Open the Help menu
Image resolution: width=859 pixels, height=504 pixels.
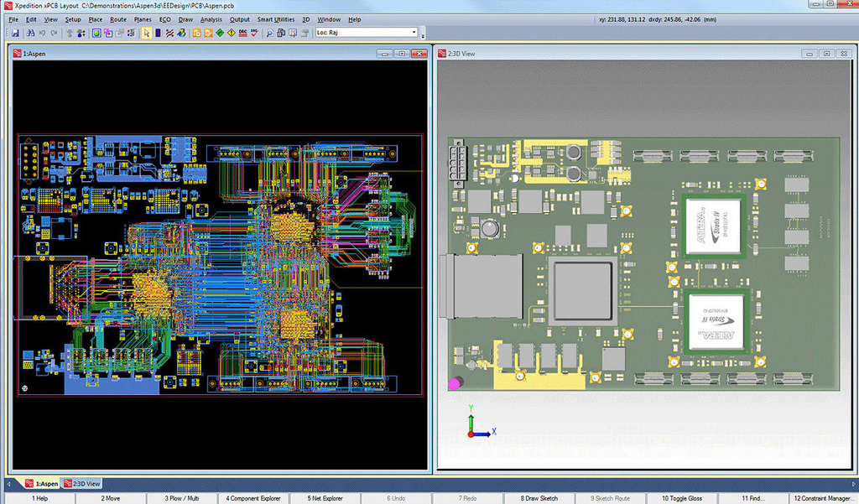355,19
